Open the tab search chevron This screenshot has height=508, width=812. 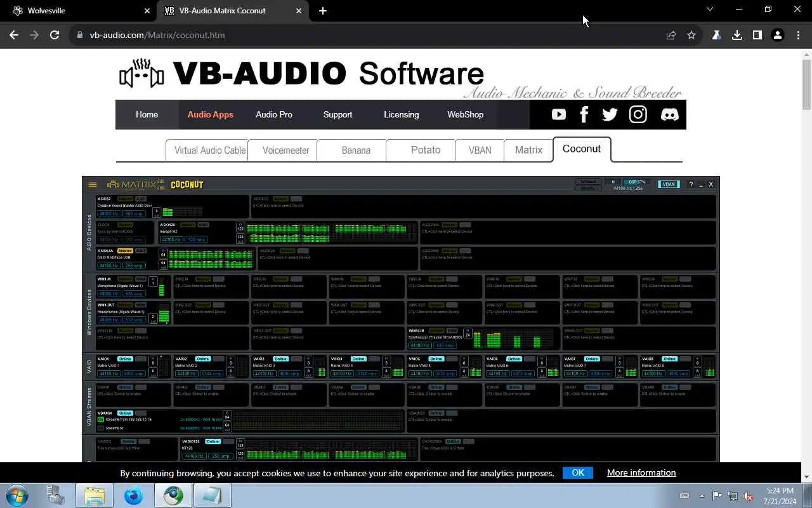pyautogui.click(x=710, y=10)
